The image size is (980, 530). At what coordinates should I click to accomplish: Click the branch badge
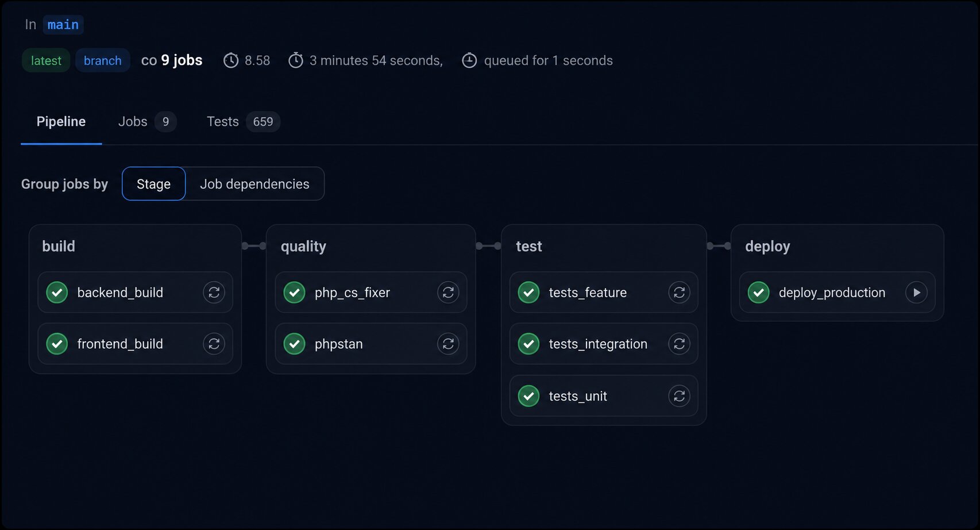[x=103, y=60]
